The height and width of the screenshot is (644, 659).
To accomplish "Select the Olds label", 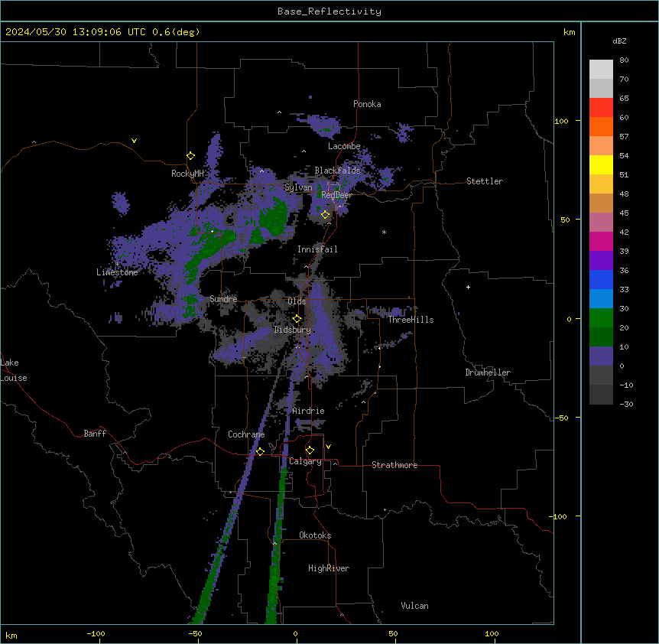I will pos(297,301).
